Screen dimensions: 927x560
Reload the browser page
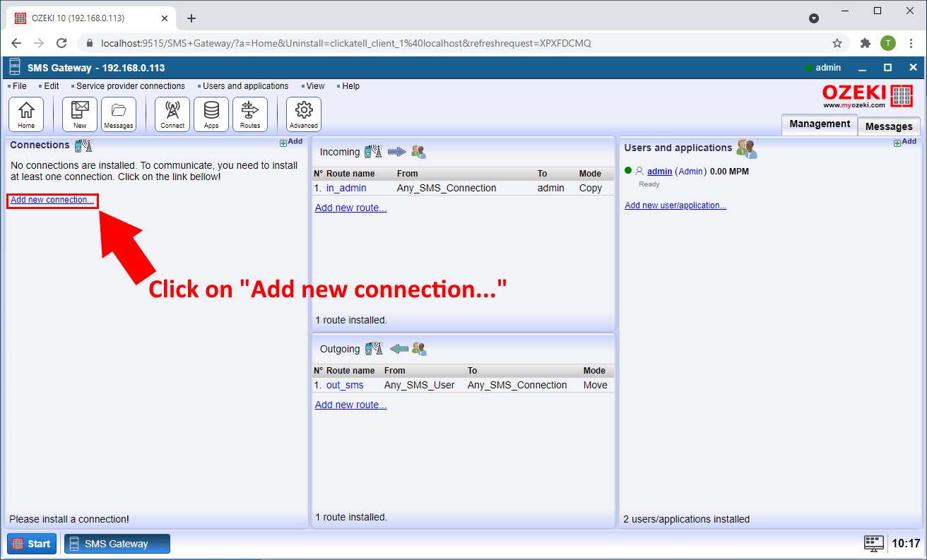pos(61,43)
